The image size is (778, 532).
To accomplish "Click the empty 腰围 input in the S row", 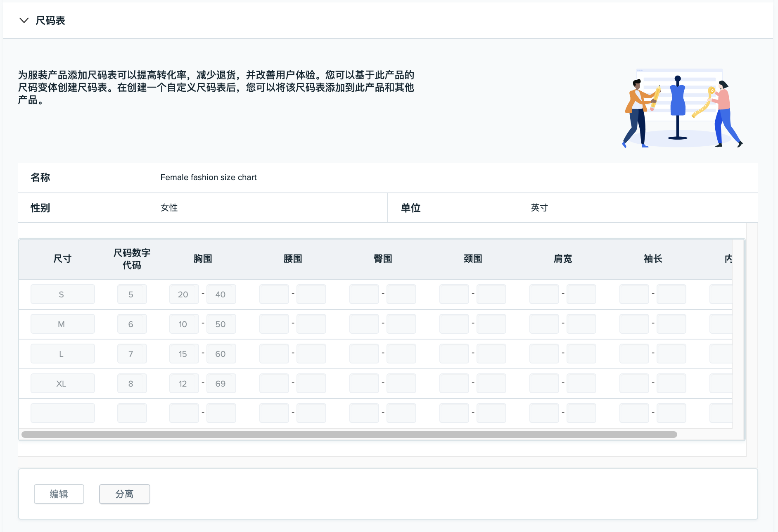I will click(274, 294).
